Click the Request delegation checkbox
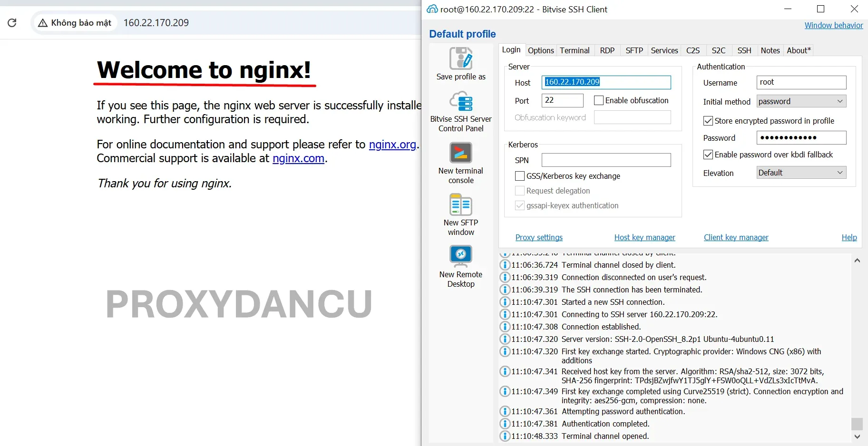The height and width of the screenshot is (446, 868). [520, 191]
